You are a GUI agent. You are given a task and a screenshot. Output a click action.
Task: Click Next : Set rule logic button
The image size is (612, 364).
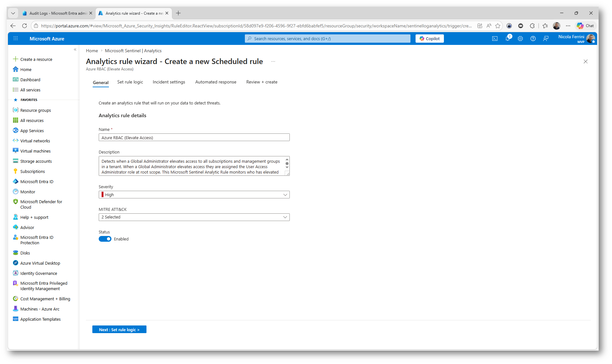point(119,330)
